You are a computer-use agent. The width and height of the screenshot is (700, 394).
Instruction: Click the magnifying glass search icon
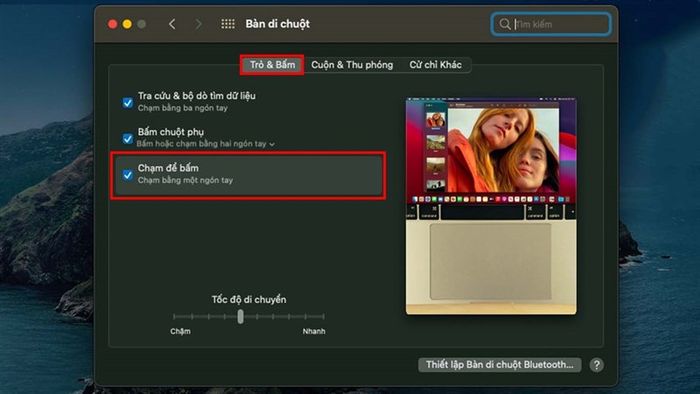pos(504,24)
